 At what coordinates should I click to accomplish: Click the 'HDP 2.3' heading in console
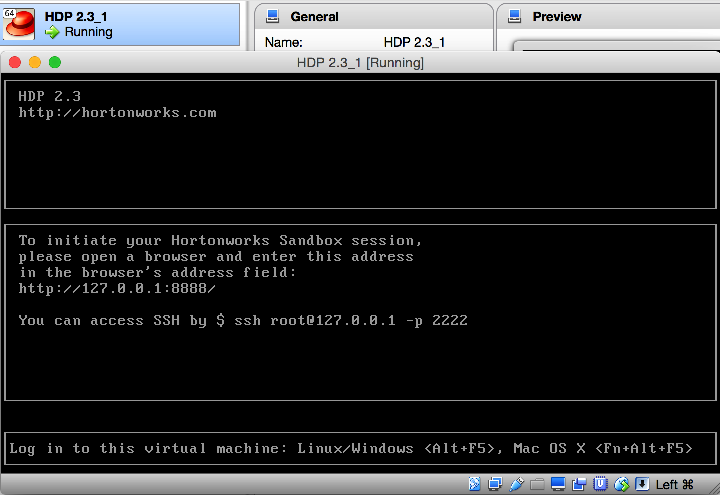pos(50,96)
